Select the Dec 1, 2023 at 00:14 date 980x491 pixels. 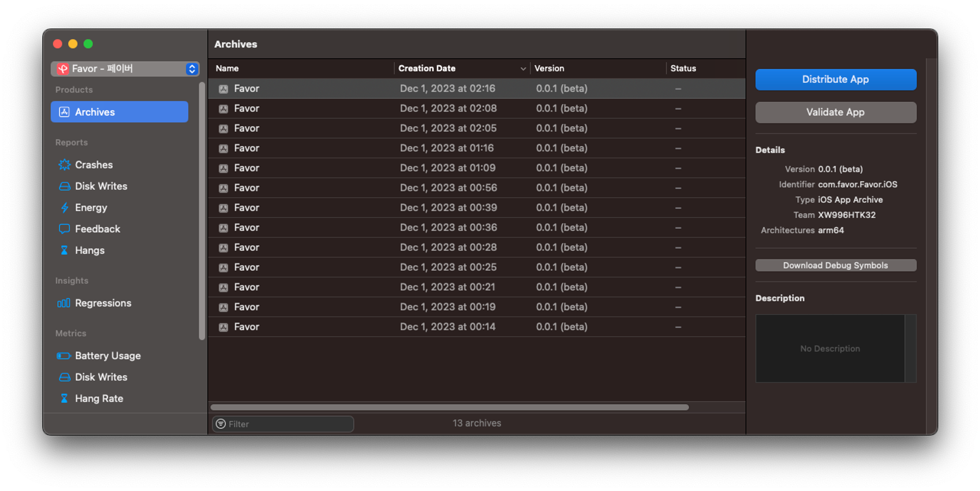(x=447, y=327)
